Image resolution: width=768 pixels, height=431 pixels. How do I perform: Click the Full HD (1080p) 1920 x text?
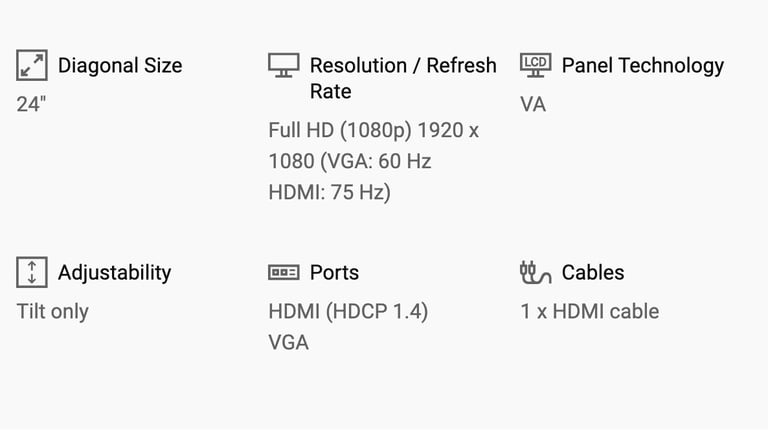click(374, 131)
